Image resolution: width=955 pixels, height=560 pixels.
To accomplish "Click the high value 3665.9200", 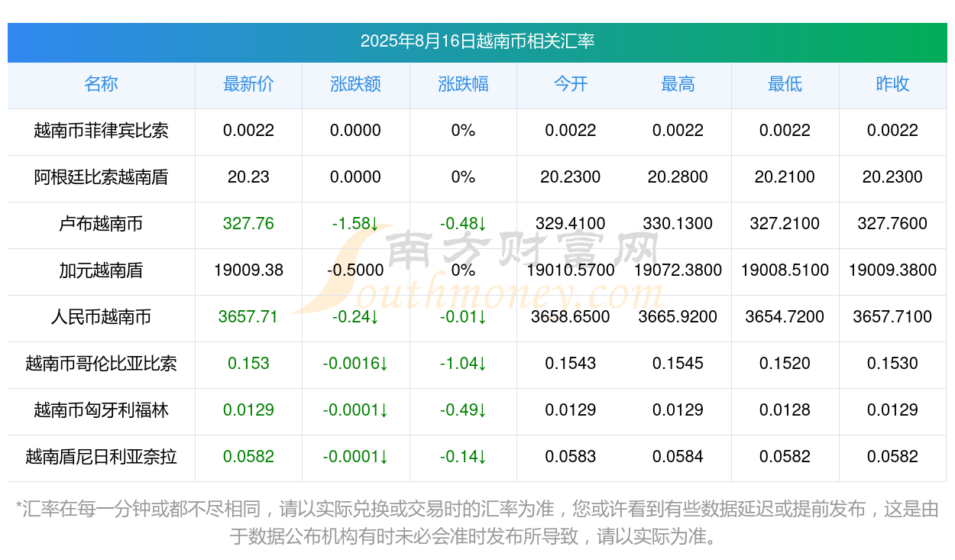I will [x=678, y=317].
